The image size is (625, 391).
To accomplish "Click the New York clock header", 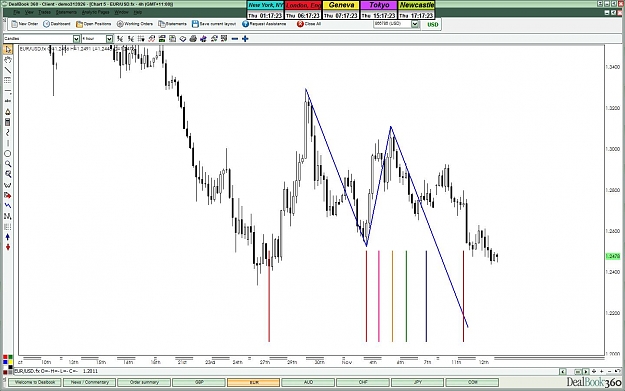I will (265, 5).
